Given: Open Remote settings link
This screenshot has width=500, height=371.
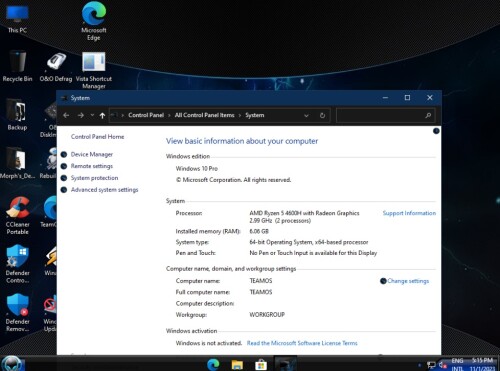Looking at the screenshot, I should coord(92,166).
